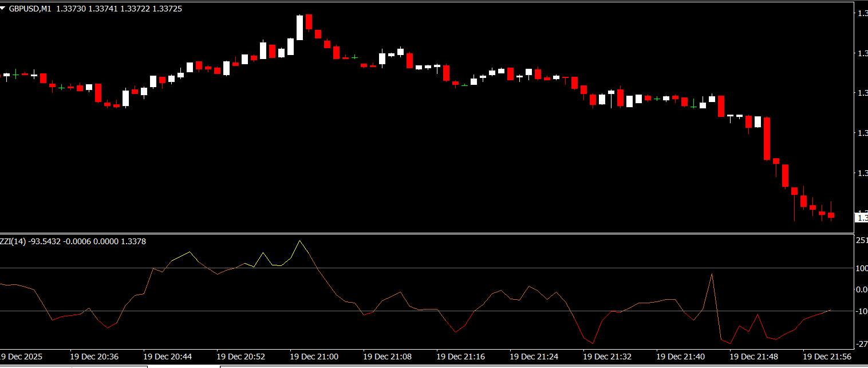Click the sharp ZZI spike near 21:42
Screen dimensions: 868x368
(x=712, y=275)
